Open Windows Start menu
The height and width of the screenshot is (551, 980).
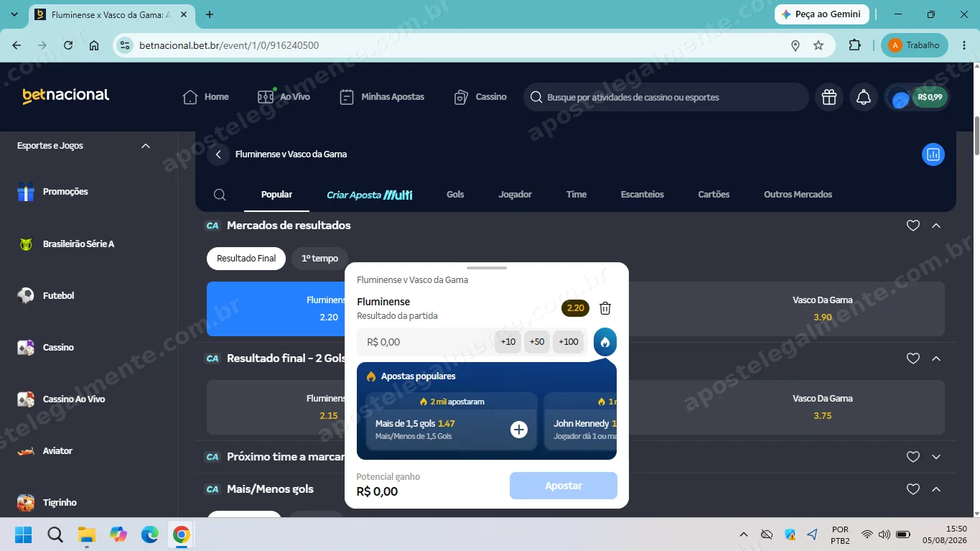[x=24, y=534]
